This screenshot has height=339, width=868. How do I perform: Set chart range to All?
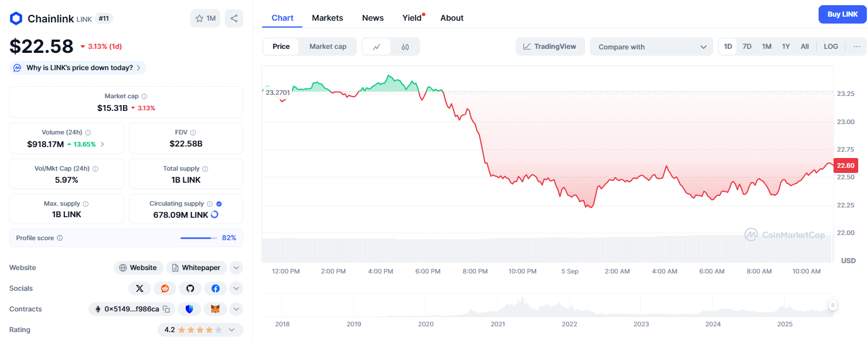805,47
